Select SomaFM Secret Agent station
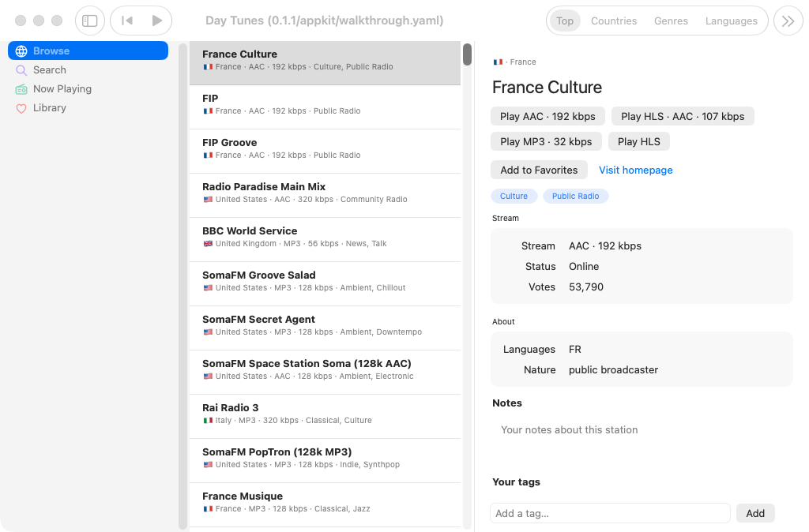Screen dimensions: 809x532 point(325,328)
